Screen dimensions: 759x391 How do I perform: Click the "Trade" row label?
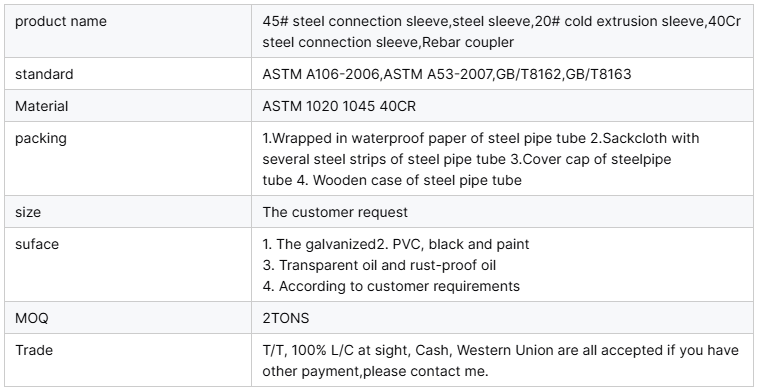(34, 350)
